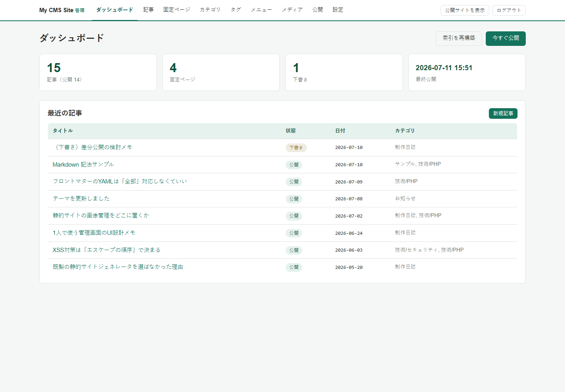This screenshot has height=392, width=565.
Task: Click the 15 記事 stat card
Action: [98, 73]
